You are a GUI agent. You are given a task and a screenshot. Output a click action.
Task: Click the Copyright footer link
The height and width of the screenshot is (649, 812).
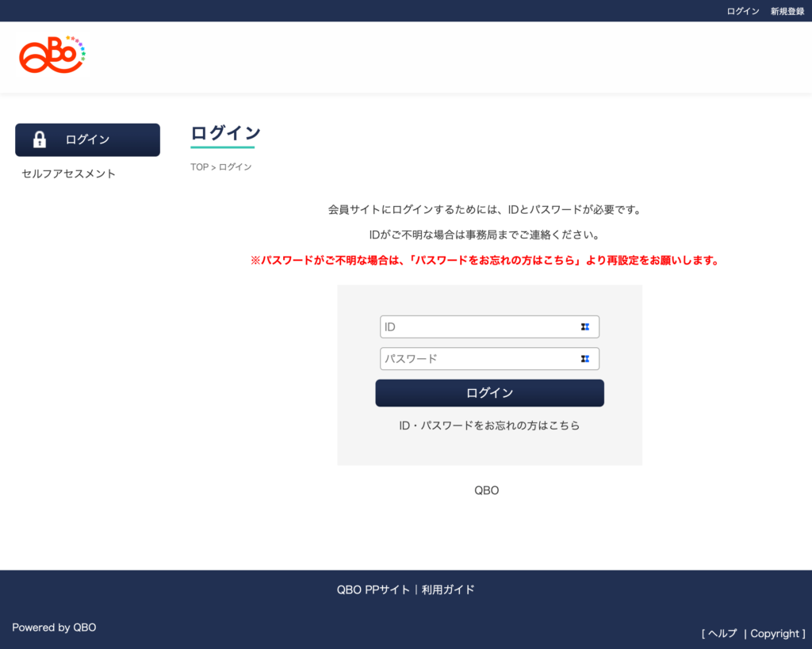(775, 633)
